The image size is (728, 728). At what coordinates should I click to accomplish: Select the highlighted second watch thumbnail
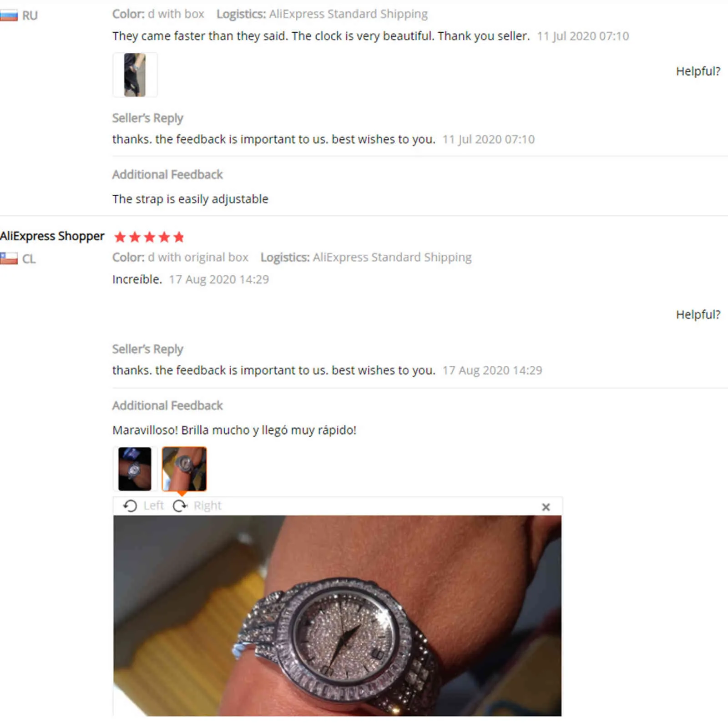tap(184, 469)
